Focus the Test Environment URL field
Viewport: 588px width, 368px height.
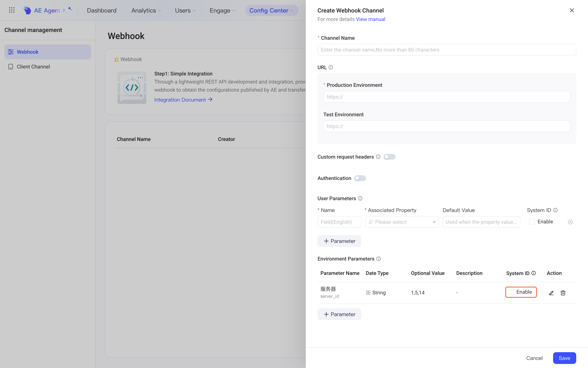point(447,126)
